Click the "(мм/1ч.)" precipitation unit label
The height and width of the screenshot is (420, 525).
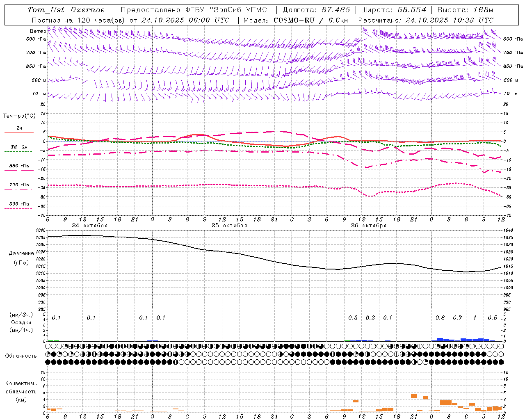21,330
